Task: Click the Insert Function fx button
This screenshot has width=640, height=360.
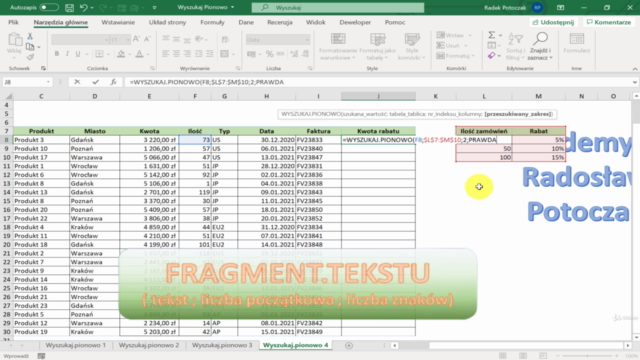Action: point(113,82)
